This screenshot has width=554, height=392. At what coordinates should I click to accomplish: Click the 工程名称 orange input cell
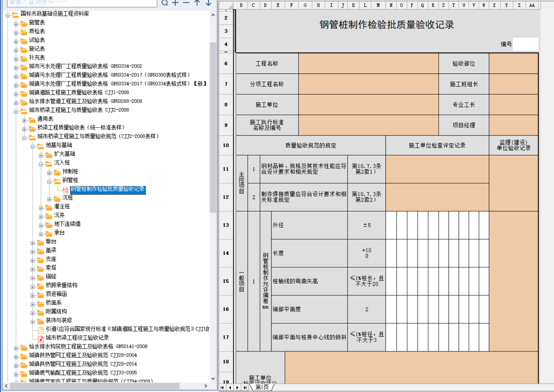point(368,63)
